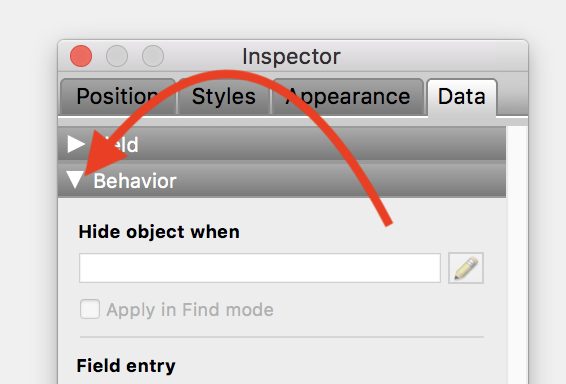Select the Appearance tab
This screenshot has width=566, height=384.
tap(348, 96)
